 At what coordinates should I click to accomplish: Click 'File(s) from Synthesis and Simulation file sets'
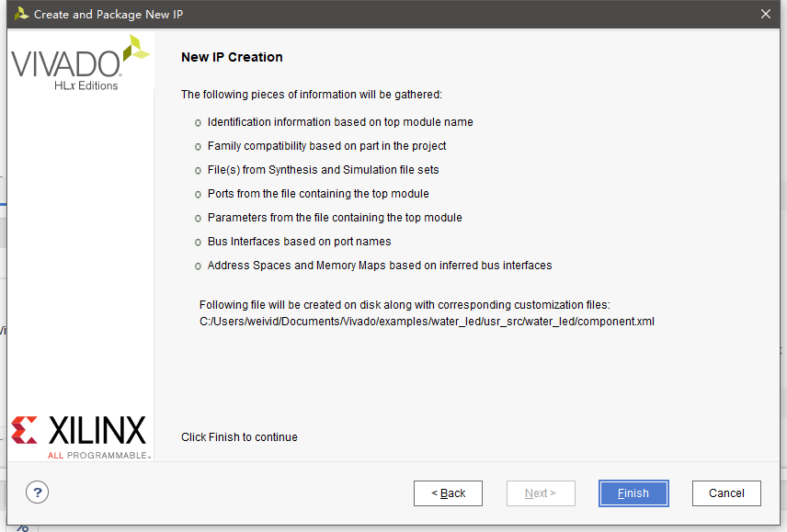click(324, 170)
